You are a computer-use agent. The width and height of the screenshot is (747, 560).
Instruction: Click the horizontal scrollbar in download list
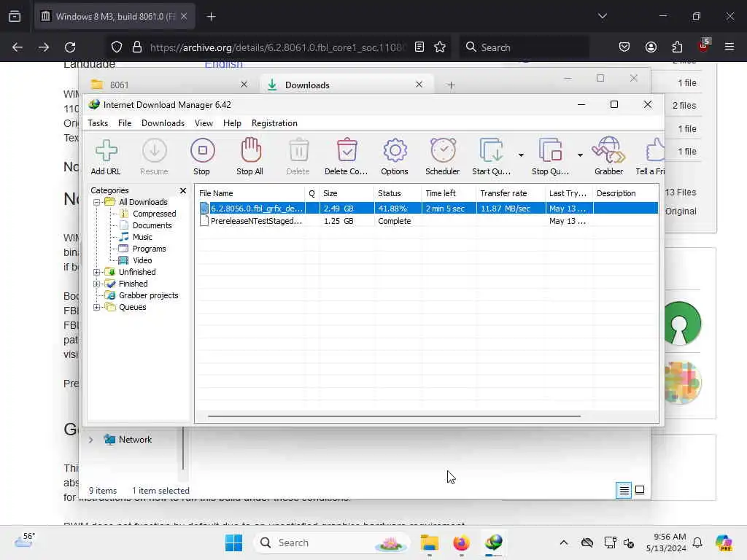394,416
